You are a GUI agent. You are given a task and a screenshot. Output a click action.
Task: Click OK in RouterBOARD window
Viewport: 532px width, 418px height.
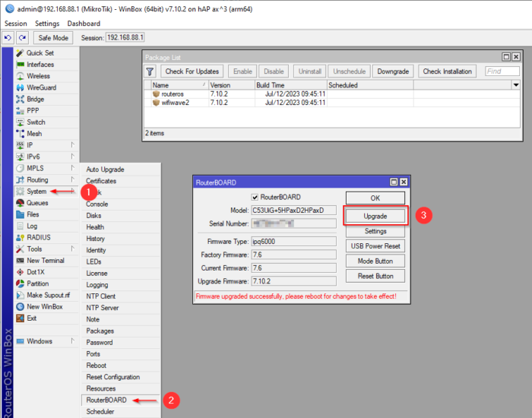coord(375,198)
